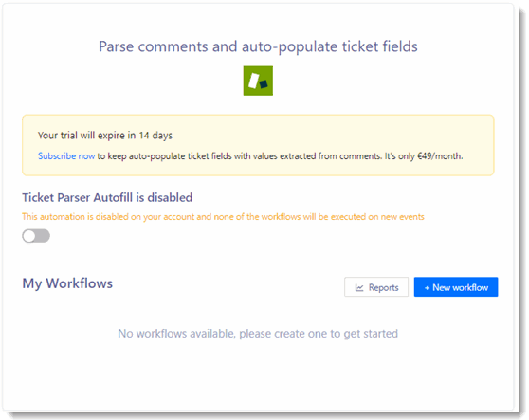
Task: Click the 'Your trial will expire' message
Action: point(105,136)
